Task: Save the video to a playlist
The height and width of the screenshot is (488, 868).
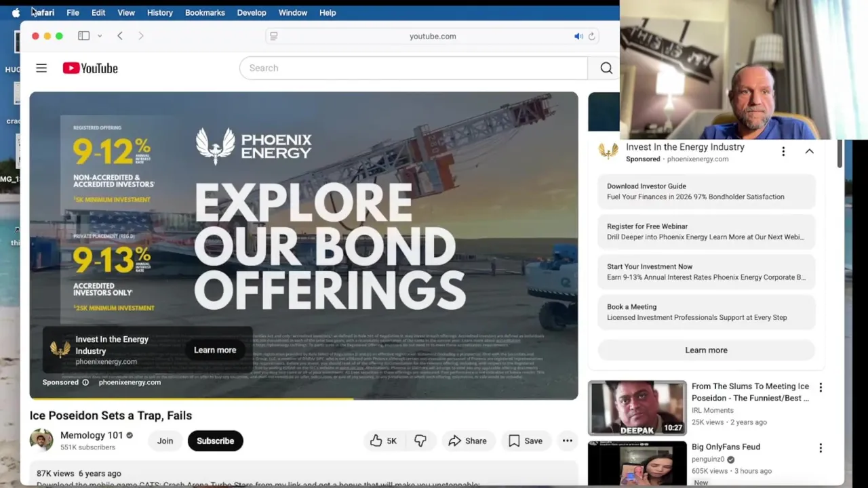Action: point(526,441)
